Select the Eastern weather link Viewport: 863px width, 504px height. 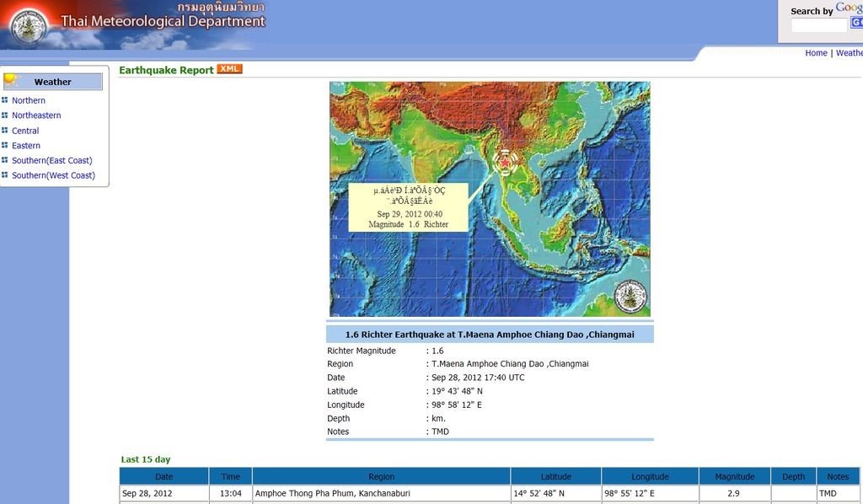[26, 146]
